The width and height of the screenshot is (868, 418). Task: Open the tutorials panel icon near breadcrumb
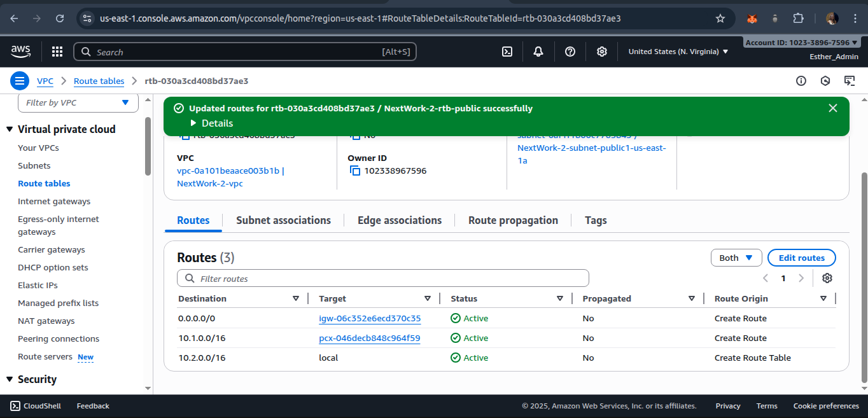pyautogui.click(x=850, y=81)
